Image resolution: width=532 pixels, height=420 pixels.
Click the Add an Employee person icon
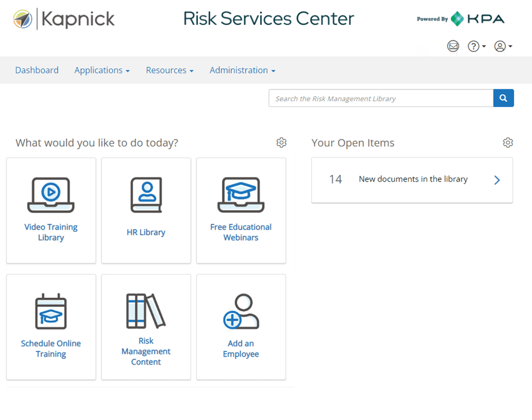pyautogui.click(x=241, y=311)
